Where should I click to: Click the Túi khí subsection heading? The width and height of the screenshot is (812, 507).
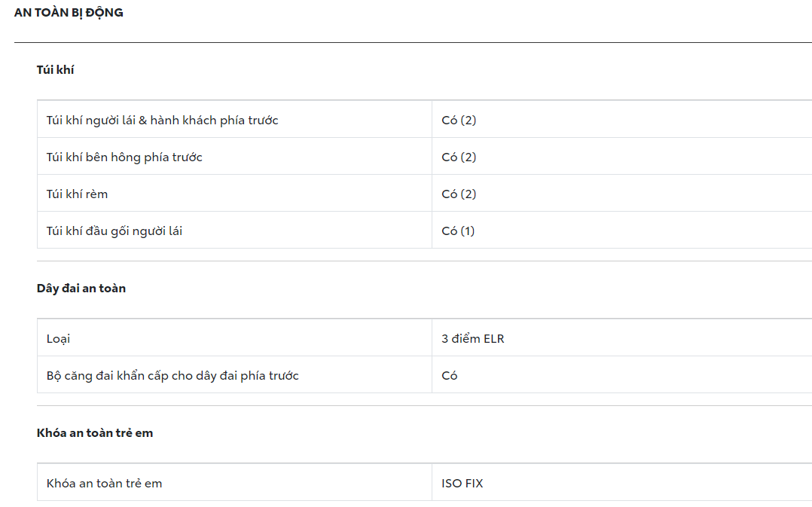click(56, 70)
